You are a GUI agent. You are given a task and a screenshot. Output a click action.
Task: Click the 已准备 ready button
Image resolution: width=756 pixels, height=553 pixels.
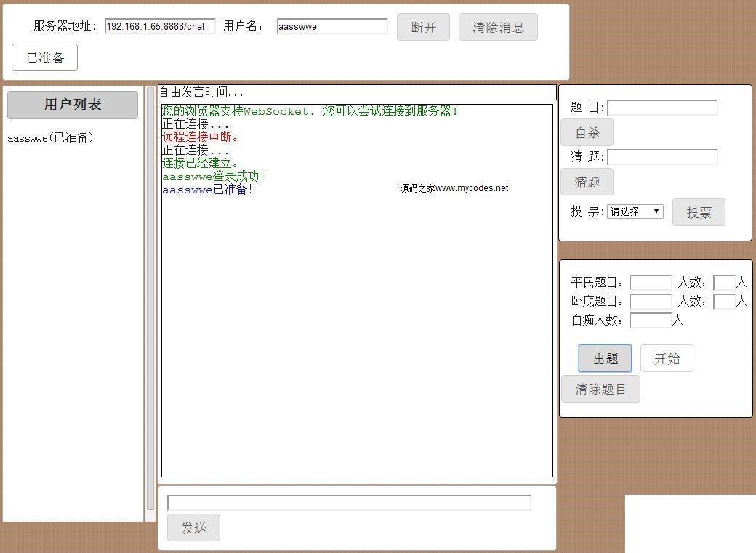[x=44, y=57]
